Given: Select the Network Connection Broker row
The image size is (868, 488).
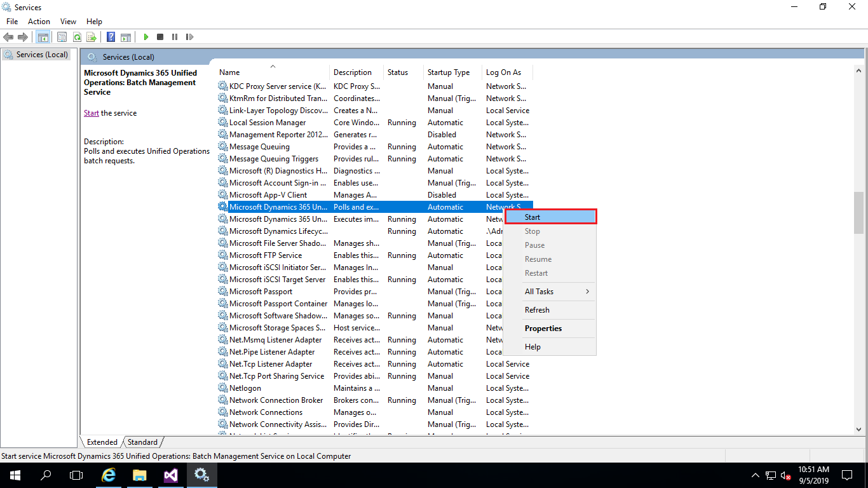Looking at the screenshot, I should 375,400.
